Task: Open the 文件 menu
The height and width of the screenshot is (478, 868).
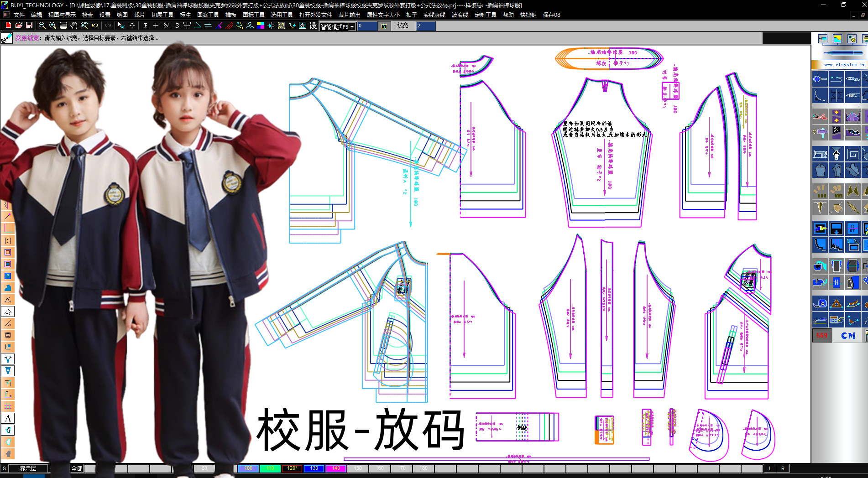Action: tap(19, 15)
